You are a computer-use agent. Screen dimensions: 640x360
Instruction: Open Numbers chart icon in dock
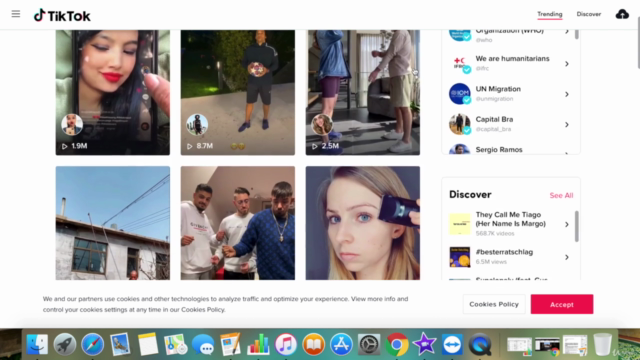pyautogui.click(x=258, y=344)
